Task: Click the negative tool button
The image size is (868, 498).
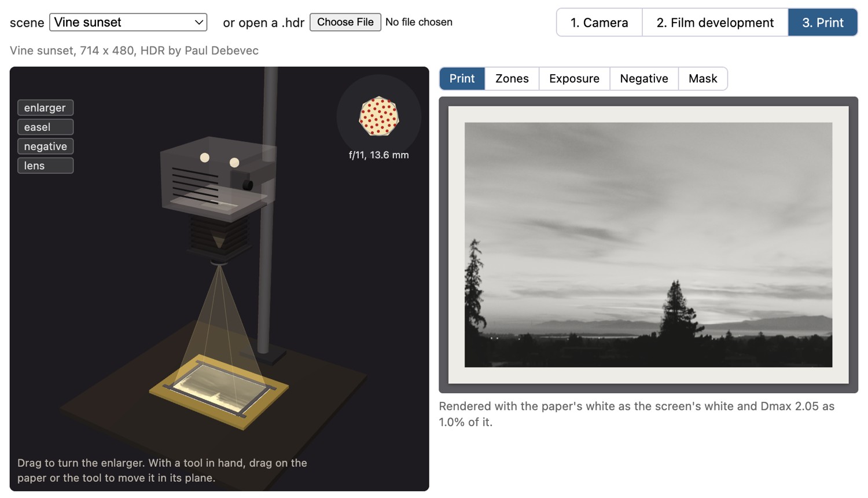Action: [45, 147]
